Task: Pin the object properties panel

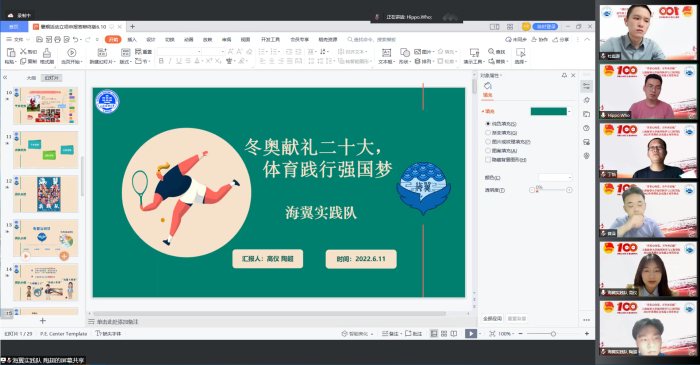Action: click(564, 75)
